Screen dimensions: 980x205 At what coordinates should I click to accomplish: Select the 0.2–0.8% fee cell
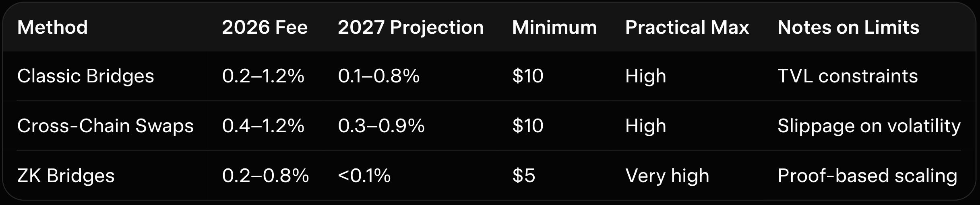click(x=265, y=176)
